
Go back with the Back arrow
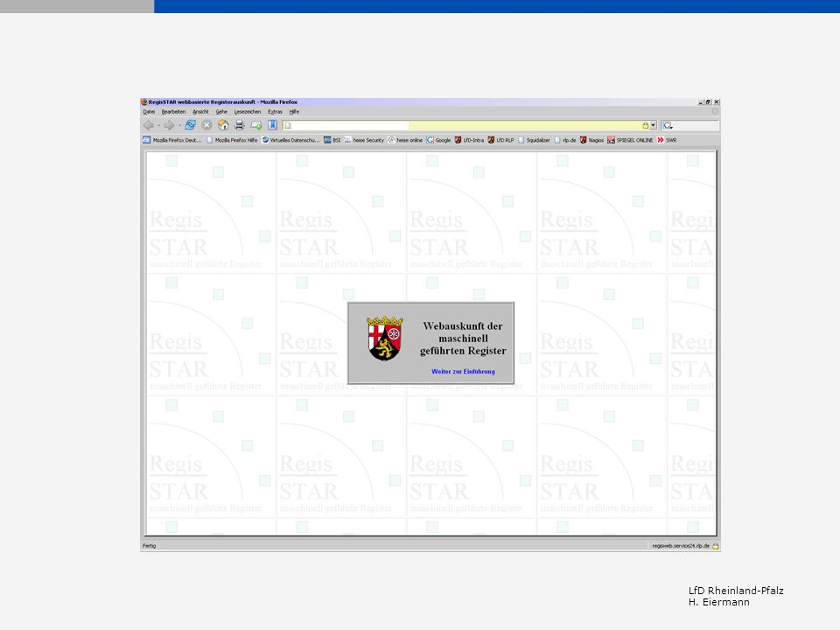[x=149, y=125]
